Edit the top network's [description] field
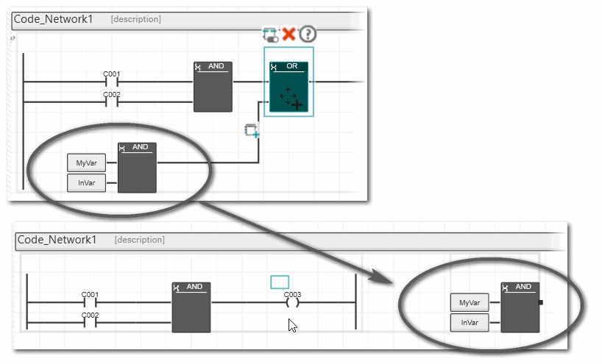The width and height of the screenshot is (602, 364). [x=135, y=19]
